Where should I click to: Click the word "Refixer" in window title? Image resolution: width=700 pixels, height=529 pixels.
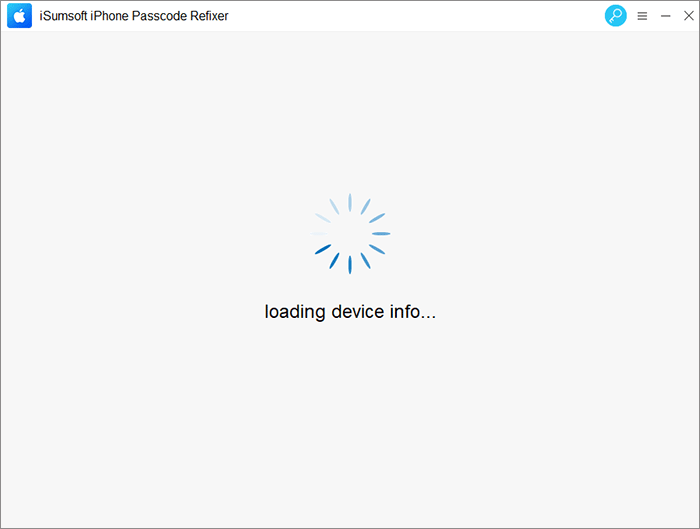coord(209,16)
